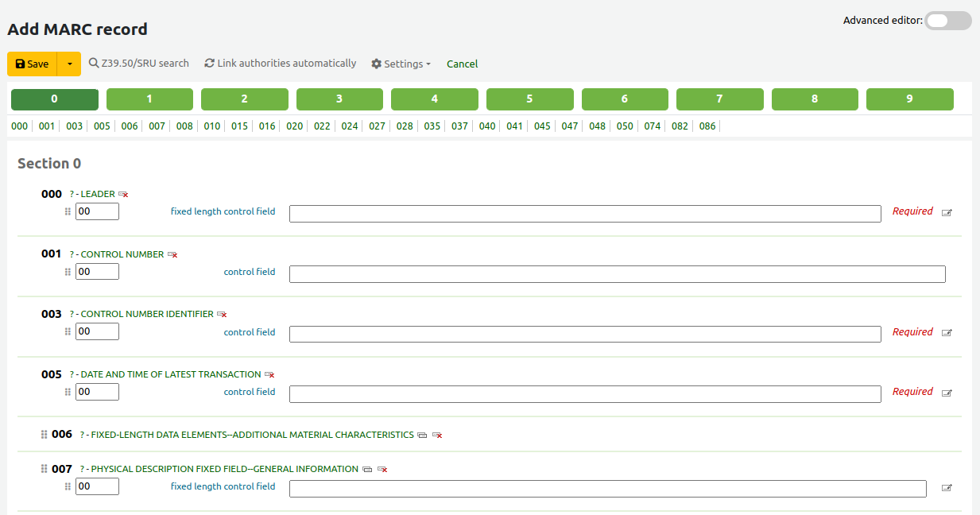The width and height of the screenshot is (980, 515).
Task: Click the ? help icon for CONTROL NUMBER
Action: pyautogui.click(x=71, y=253)
